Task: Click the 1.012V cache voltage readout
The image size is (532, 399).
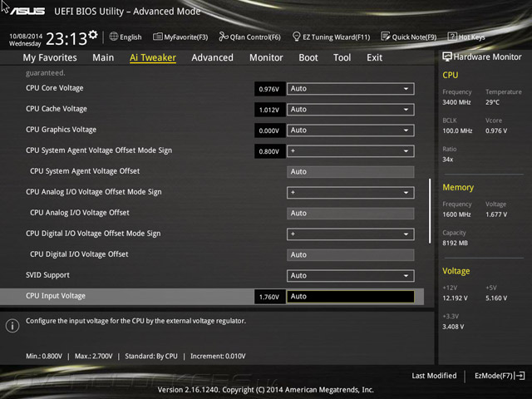Action: tap(269, 110)
